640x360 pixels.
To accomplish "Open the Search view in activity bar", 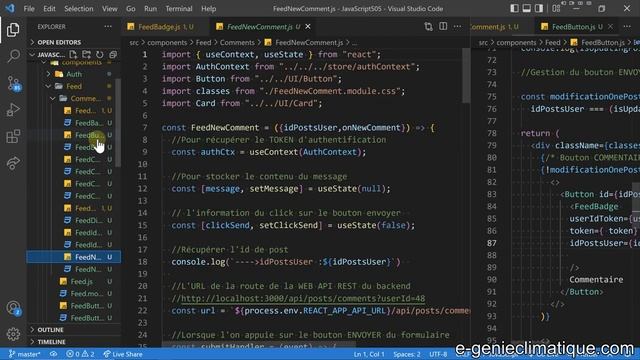I will (13, 56).
